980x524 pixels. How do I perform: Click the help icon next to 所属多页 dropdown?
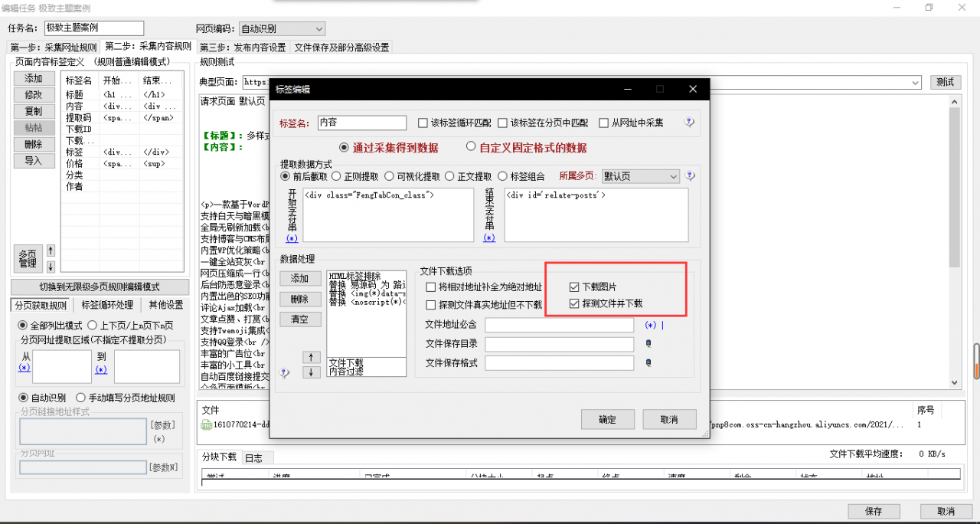(x=690, y=175)
